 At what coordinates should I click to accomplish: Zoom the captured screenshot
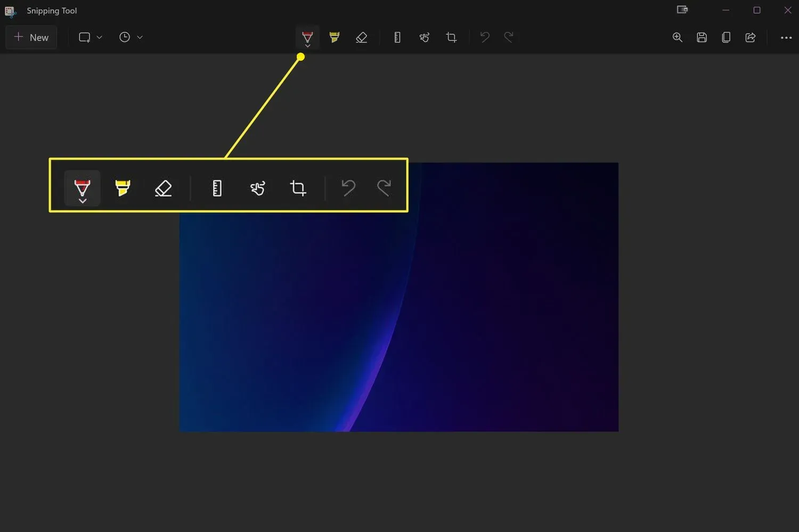pos(677,37)
